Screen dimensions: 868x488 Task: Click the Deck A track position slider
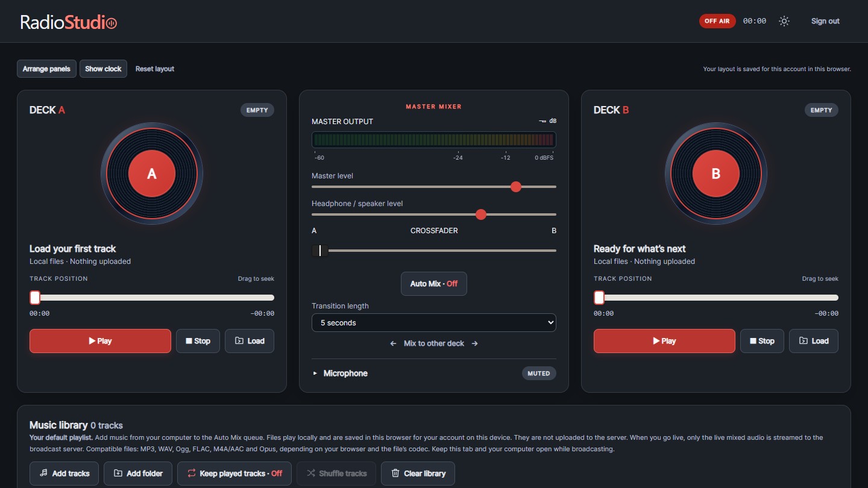(152, 298)
